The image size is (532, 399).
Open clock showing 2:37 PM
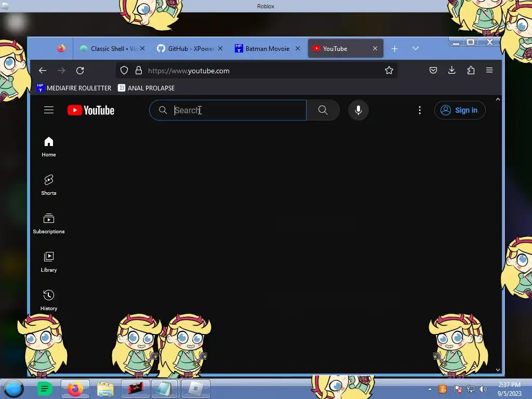509,389
